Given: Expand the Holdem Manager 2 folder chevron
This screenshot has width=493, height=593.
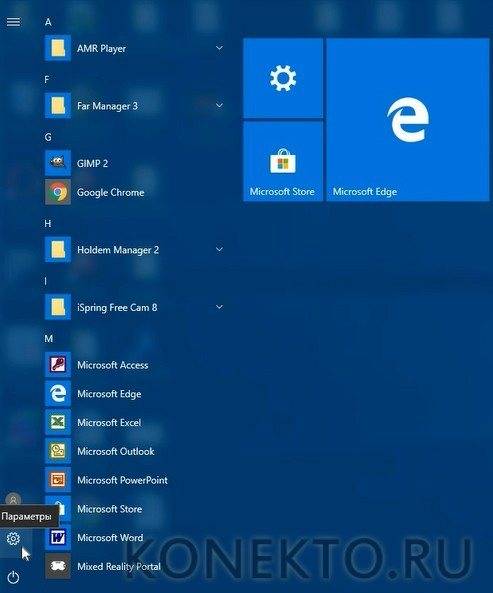Looking at the screenshot, I should coord(219,249).
